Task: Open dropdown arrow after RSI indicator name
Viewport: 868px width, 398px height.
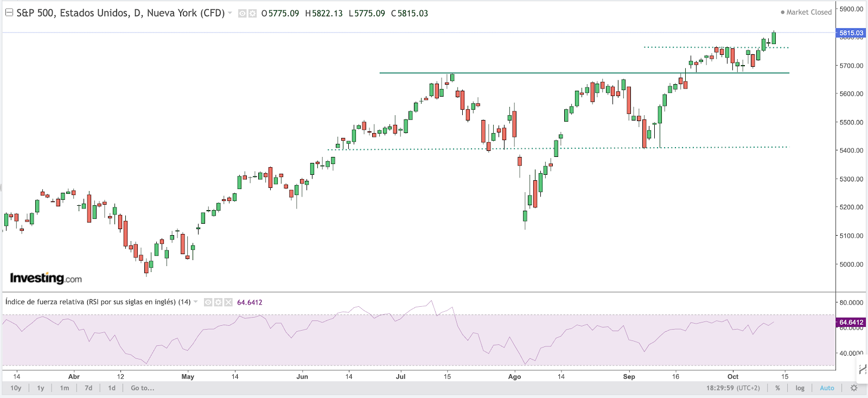Action: tap(196, 302)
